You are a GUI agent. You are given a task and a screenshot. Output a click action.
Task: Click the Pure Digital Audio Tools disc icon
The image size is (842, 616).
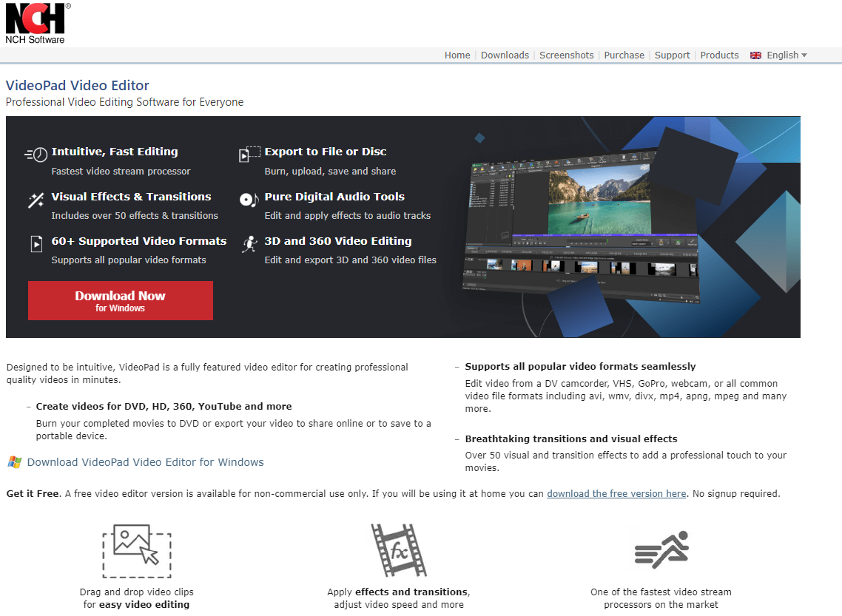pyautogui.click(x=249, y=200)
